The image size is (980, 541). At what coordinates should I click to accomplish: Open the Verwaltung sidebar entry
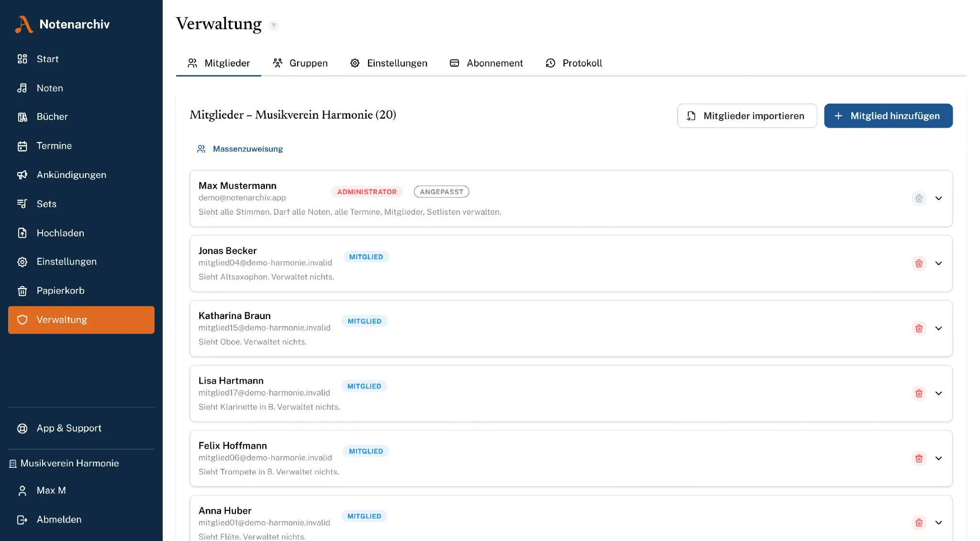click(x=81, y=320)
